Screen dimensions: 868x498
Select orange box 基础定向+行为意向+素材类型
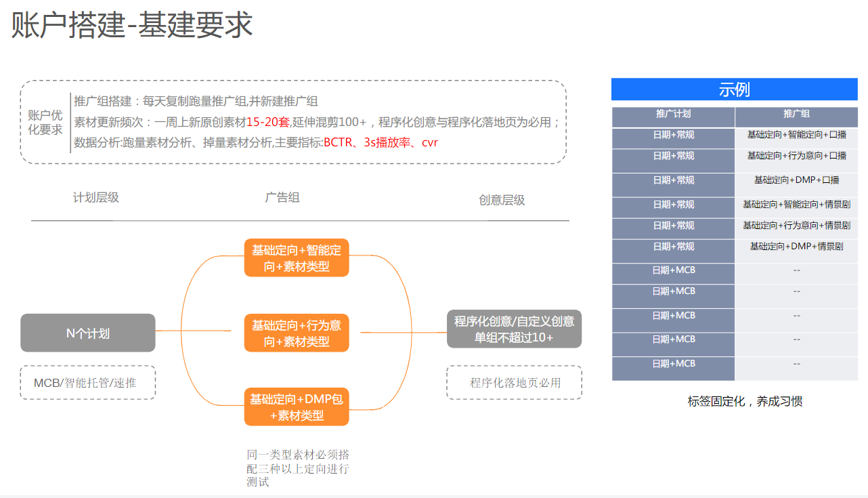pos(297,333)
